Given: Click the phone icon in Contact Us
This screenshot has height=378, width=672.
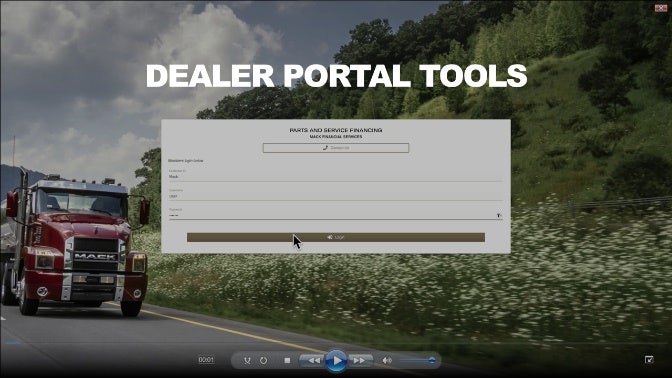Looking at the screenshot, I should 325,148.
